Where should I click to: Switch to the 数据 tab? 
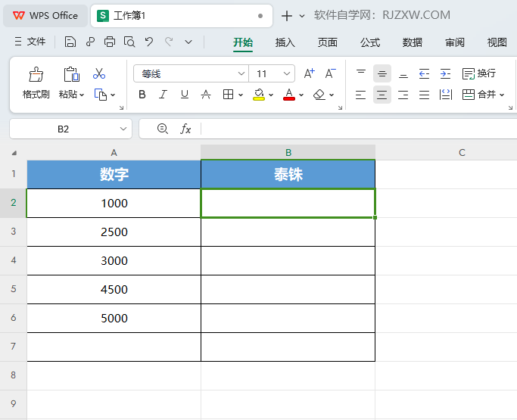[x=412, y=42]
